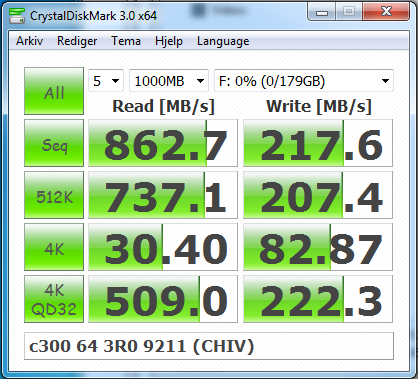Start the 4K QD32 test

54,299
